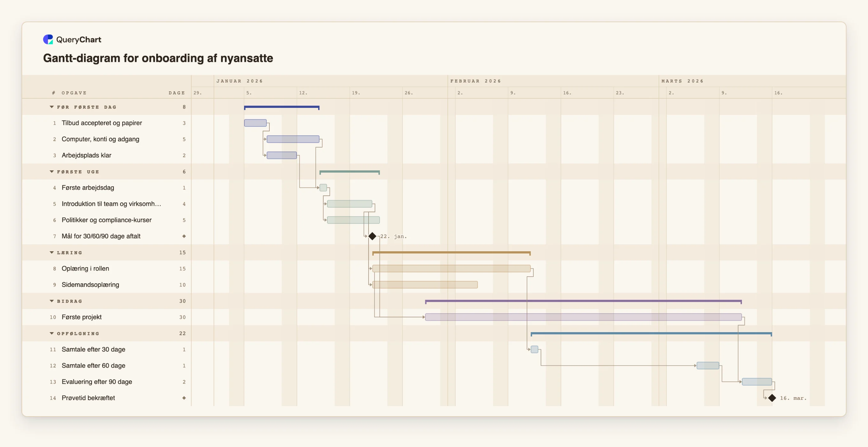Select the Samtale efter 60 dage bar
868x447 pixels.
(708, 366)
